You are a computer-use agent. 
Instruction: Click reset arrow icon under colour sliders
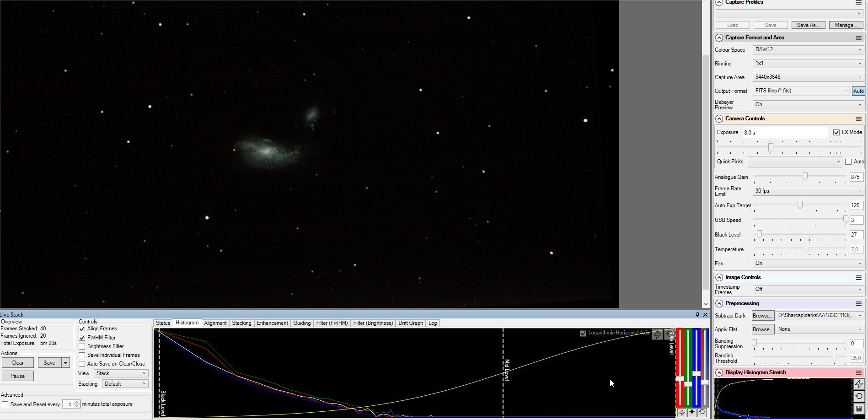702,412
